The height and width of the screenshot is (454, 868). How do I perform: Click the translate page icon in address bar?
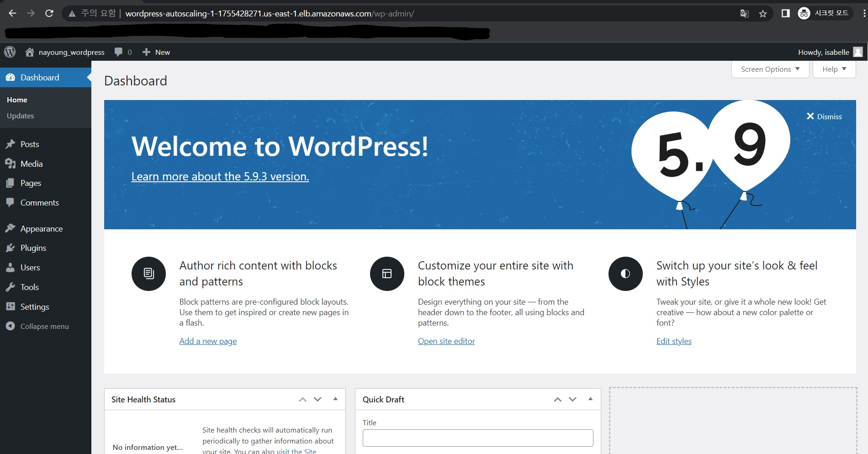tap(745, 14)
